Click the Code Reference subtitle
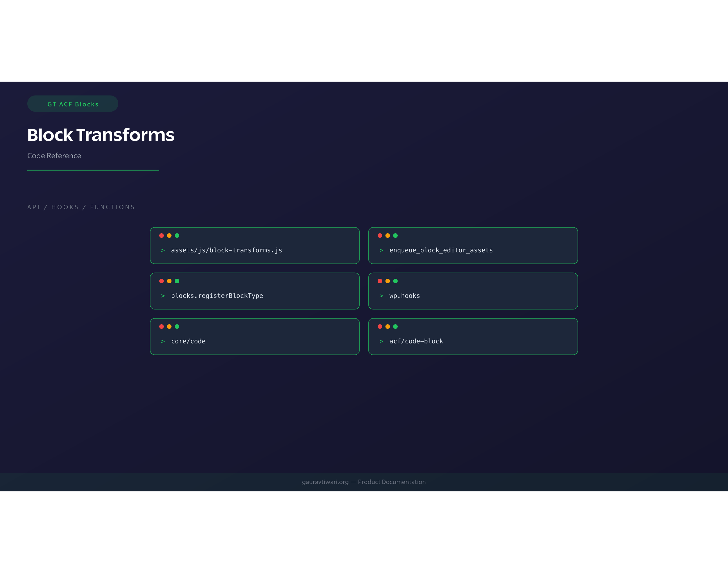The image size is (728, 573). (x=54, y=156)
